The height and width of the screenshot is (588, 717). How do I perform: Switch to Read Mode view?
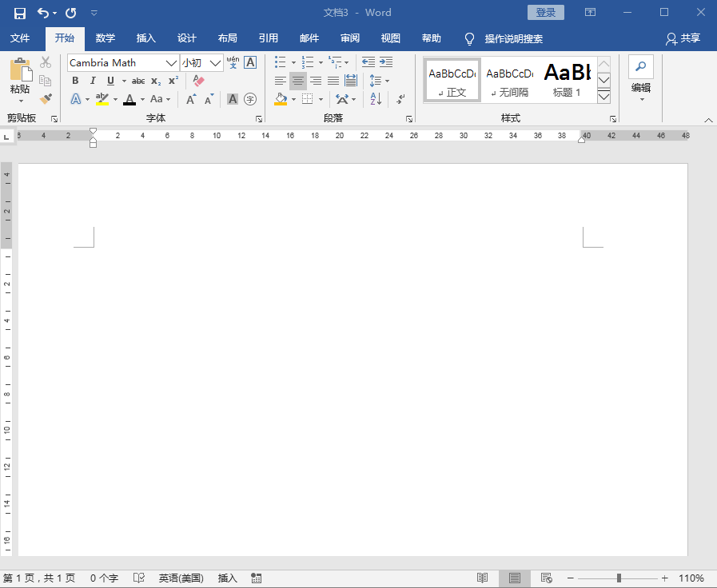point(483,578)
